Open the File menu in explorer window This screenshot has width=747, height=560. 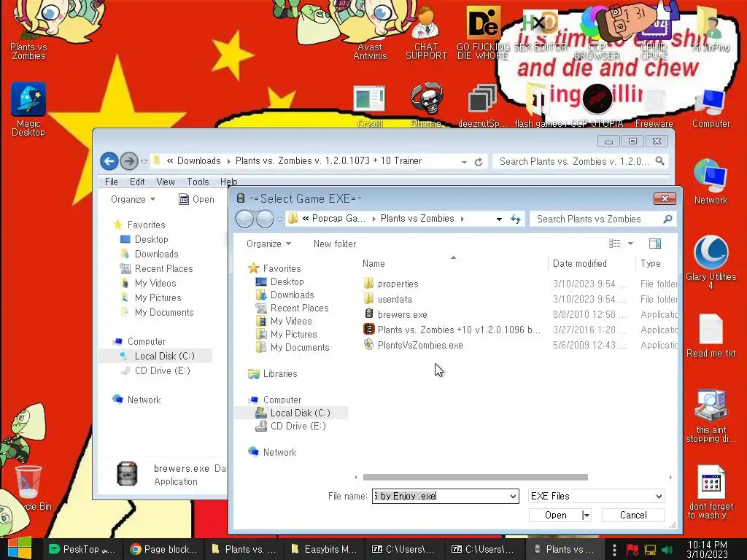[x=112, y=182]
